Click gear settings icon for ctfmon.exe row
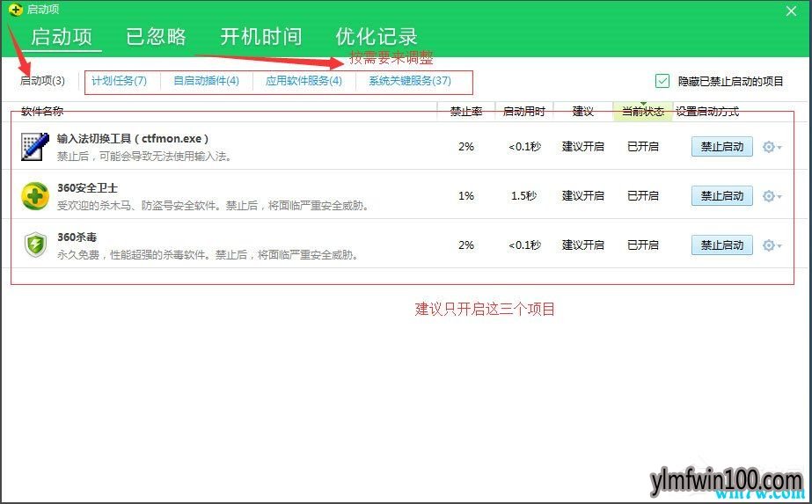The image size is (812, 504). pos(768,147)
